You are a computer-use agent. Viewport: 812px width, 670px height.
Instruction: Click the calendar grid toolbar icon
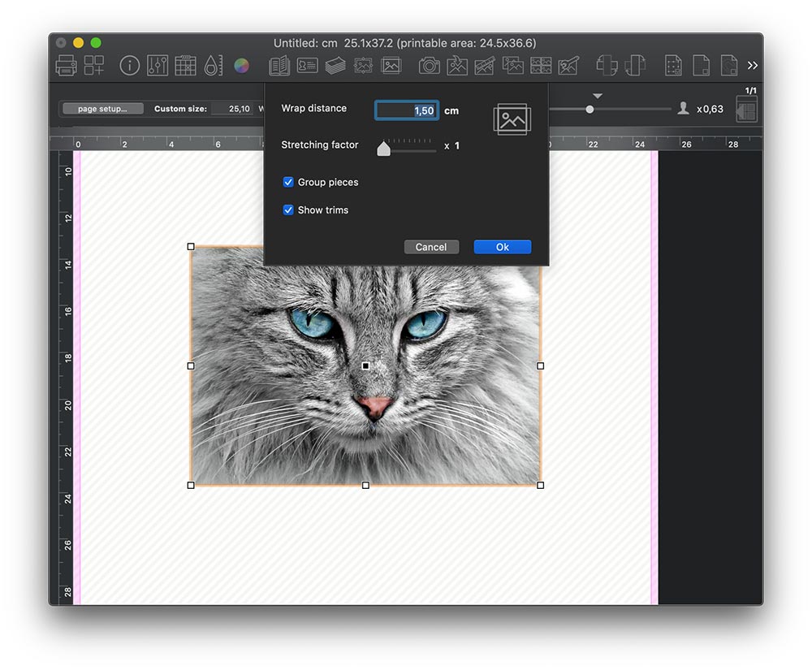(x=186, y=66)
